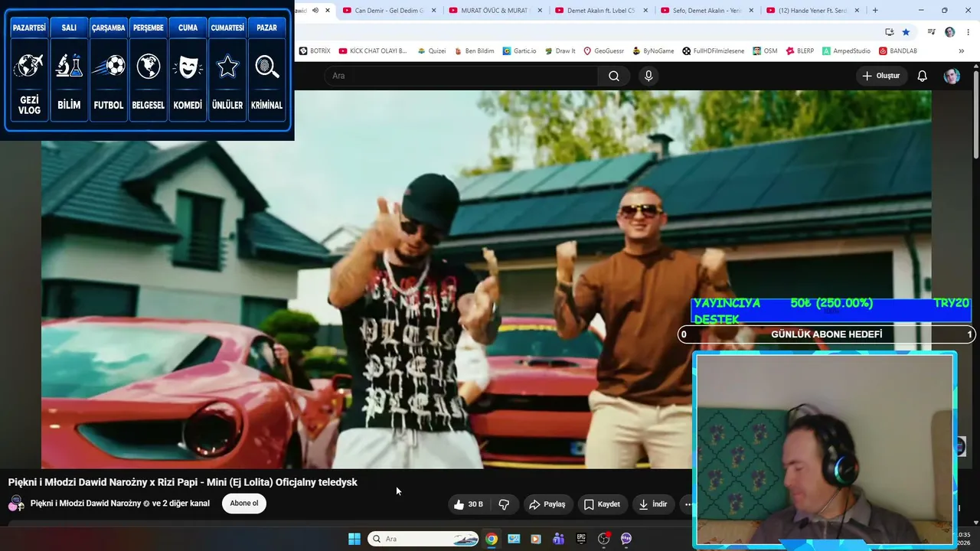
Task: Click the İndir download button
Action: 653,504
